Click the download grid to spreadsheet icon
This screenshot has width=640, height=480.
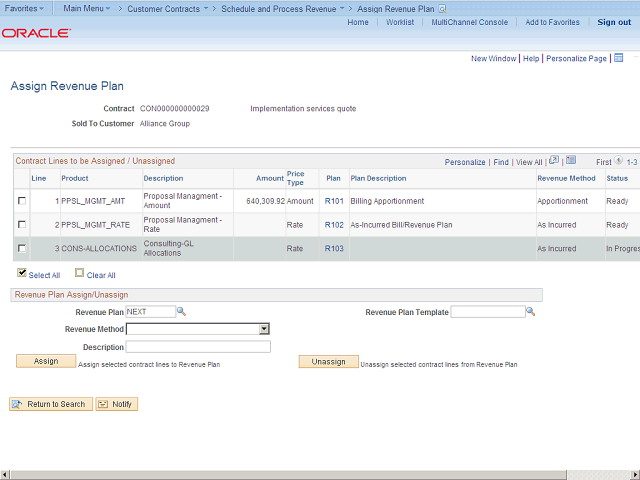click(570, 160)
